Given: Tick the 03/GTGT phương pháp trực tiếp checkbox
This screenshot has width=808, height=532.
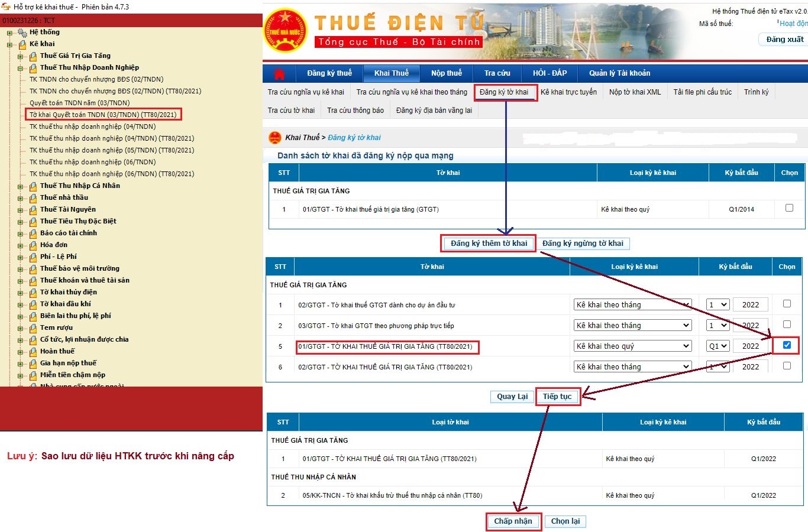Looking at the screenshot, I should [787, 325].
